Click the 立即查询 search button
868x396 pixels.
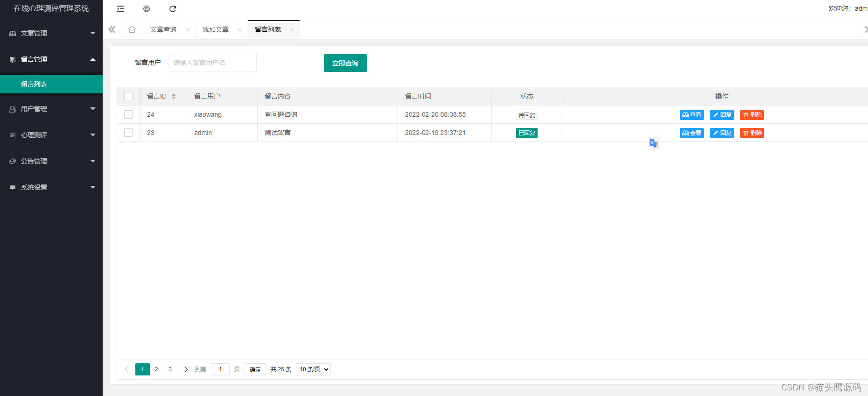[345, 63]
